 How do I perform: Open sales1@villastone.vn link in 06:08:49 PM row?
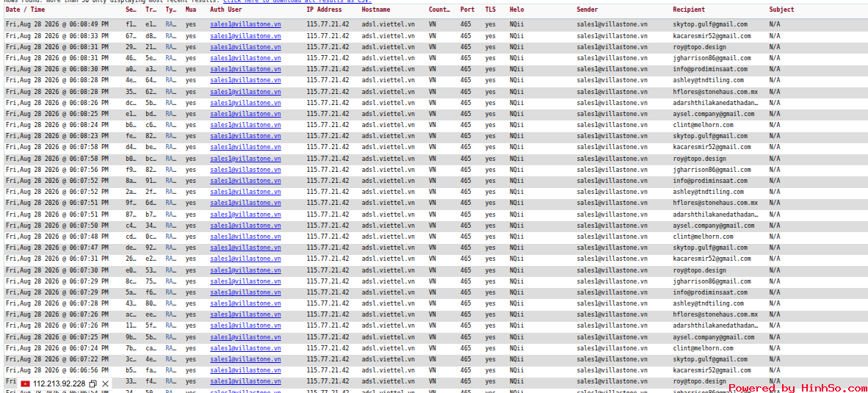tap(245, 24)
